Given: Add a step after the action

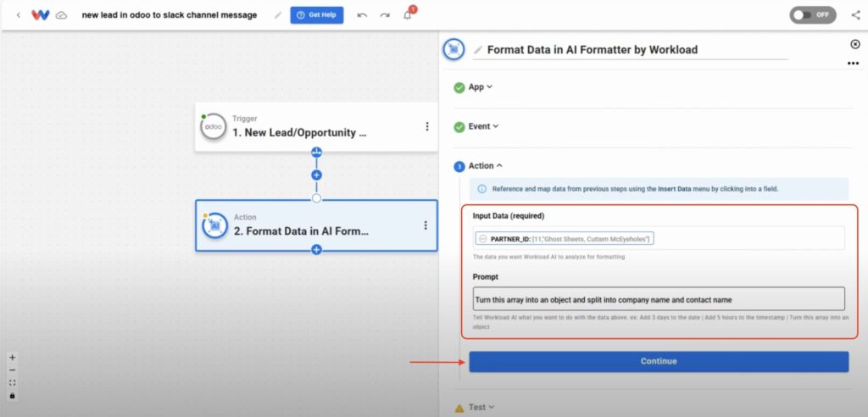Looking at the screenshot, I should coord(316,250).
